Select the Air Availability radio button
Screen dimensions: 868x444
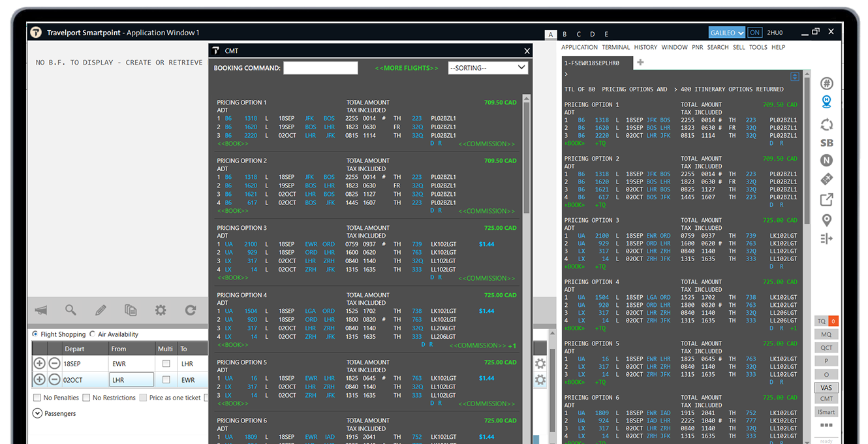click(93, 334)
